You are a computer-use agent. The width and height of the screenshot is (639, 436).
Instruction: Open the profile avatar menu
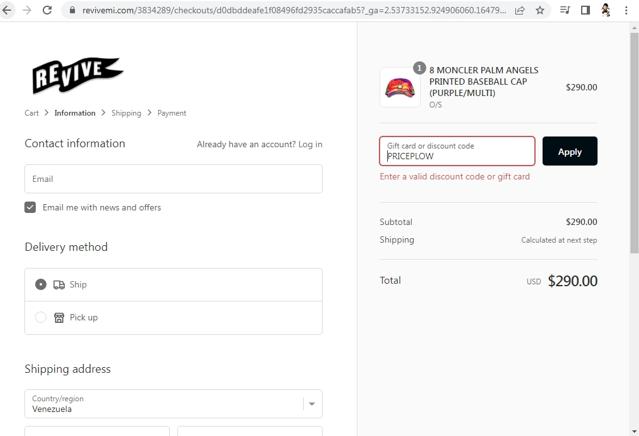pyautogui.click(x=606, y=10)
